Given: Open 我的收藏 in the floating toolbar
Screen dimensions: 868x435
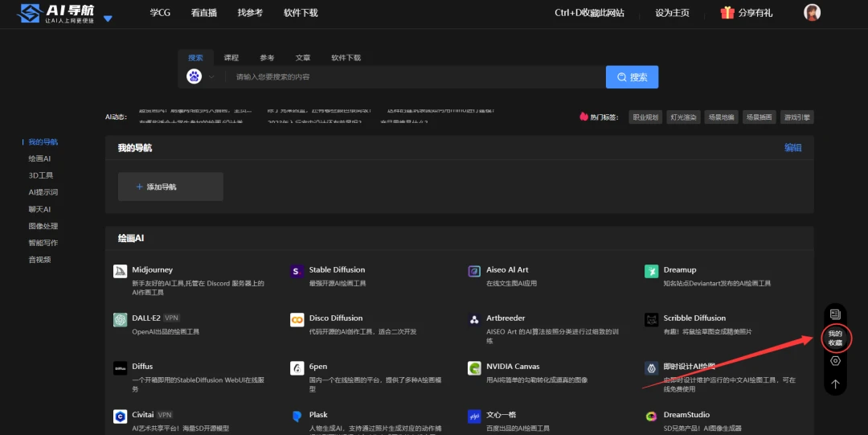Looking at the screenshot, I should 835,338.
